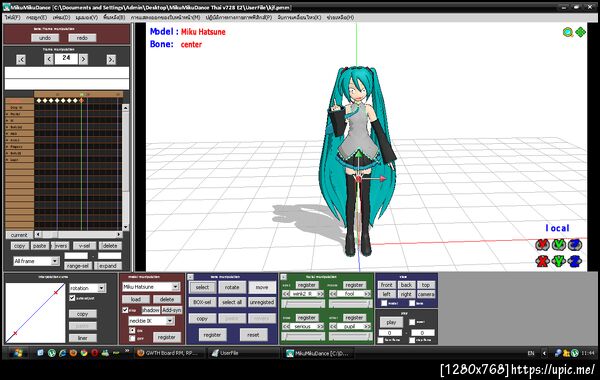Screen dimensions: 600x380
Task: Toggle the bone checkbox in view panel
Action: [x=412, y=303]
